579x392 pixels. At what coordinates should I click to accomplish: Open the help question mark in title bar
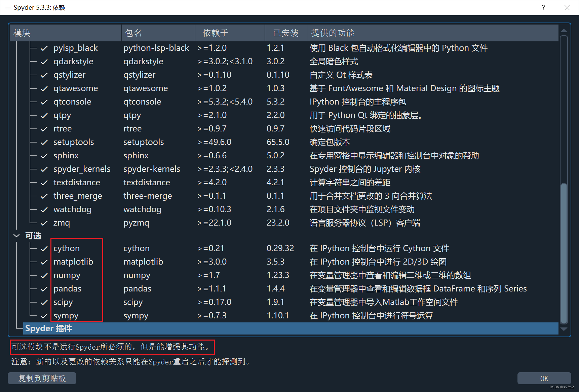543,7
